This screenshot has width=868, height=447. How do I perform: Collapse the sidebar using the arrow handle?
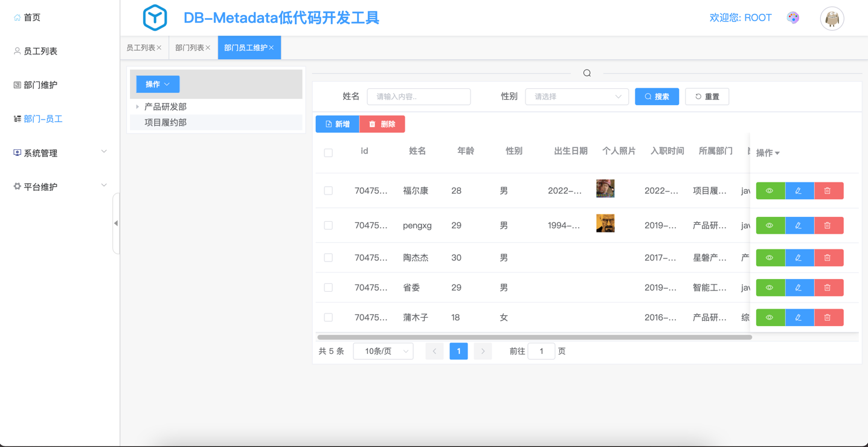coord(116,224)
